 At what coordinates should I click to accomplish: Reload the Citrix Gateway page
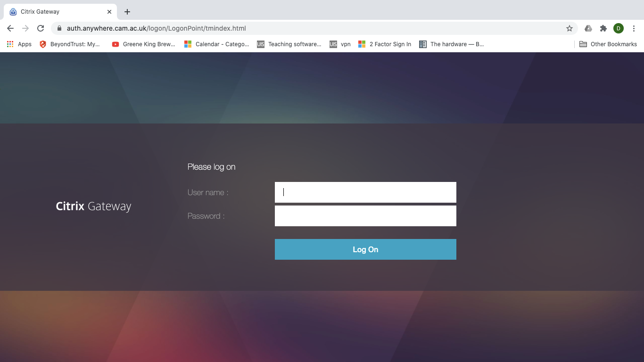[41, 28]
